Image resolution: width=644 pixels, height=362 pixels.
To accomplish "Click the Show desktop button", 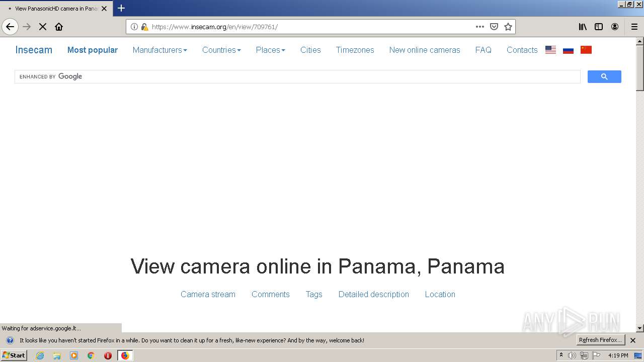I will coord(638,355).
